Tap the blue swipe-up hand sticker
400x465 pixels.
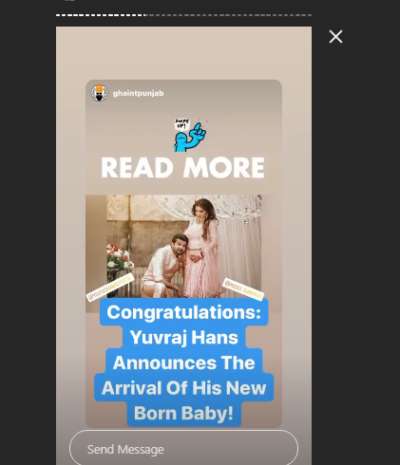tap(190, 136)
